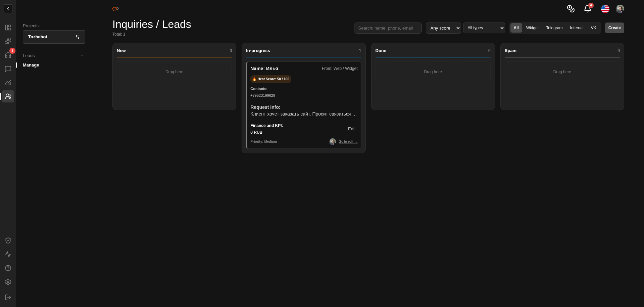Focus the search name, phone, email field
Viewport: 644px width, 307px height.
tap(388, 28)
